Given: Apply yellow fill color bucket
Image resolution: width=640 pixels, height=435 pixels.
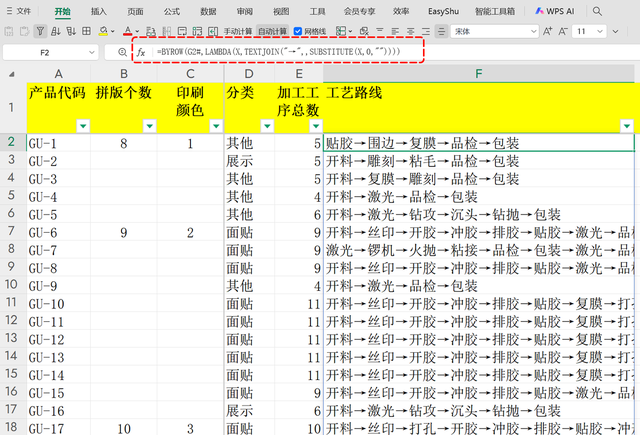Looking at the screenshot, I should click(x=103, y=31).
